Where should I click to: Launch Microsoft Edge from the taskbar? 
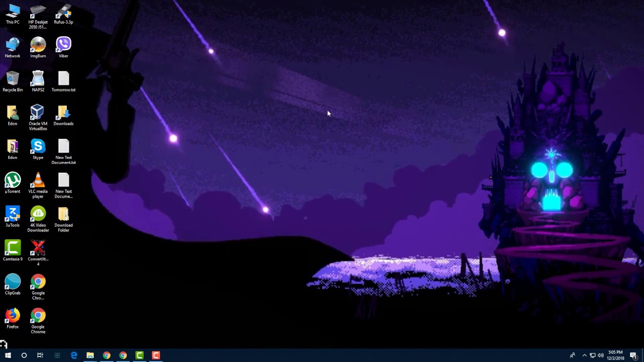(x=74, y=355)
